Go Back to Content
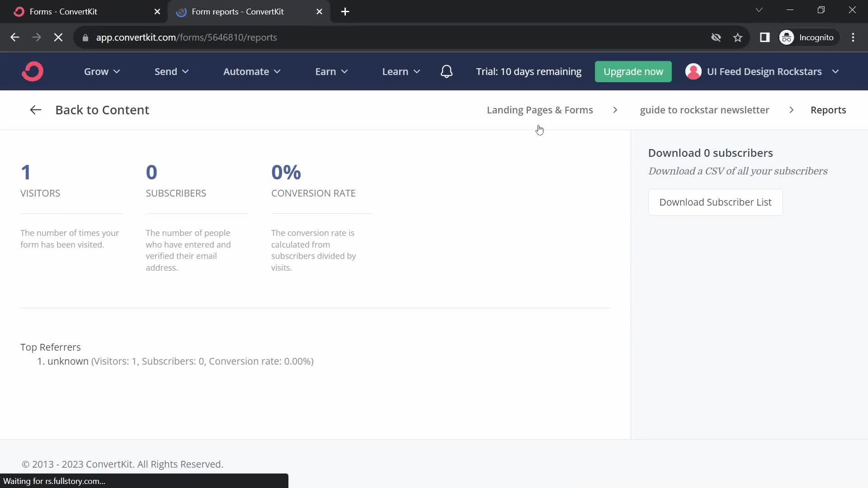 (102, 110)
